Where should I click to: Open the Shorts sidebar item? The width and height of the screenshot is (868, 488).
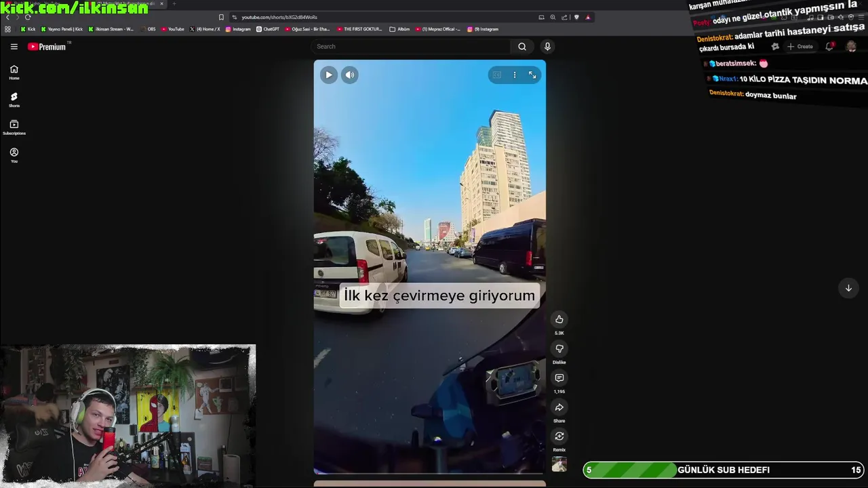click(x=14, y=100)
